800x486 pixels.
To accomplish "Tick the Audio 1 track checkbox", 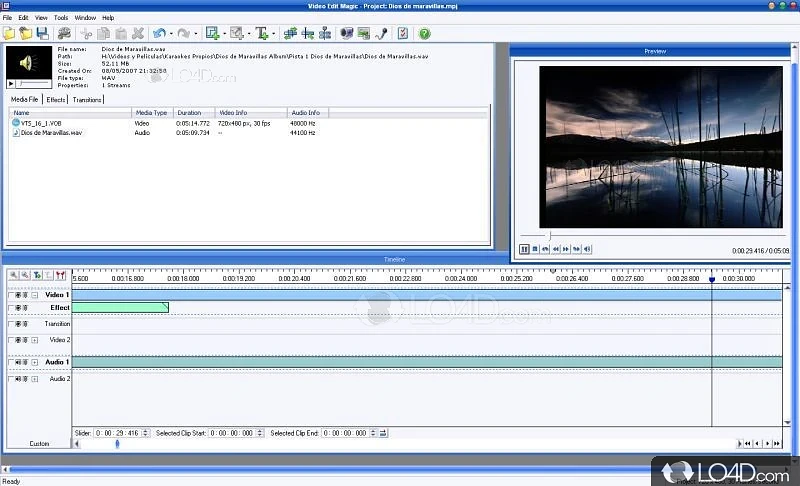I will [11, 362].
